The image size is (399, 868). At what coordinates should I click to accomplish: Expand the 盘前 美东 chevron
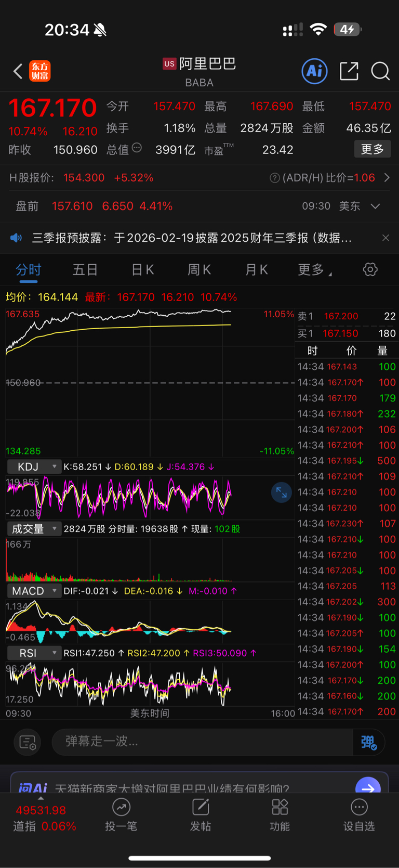click(375, 206)
